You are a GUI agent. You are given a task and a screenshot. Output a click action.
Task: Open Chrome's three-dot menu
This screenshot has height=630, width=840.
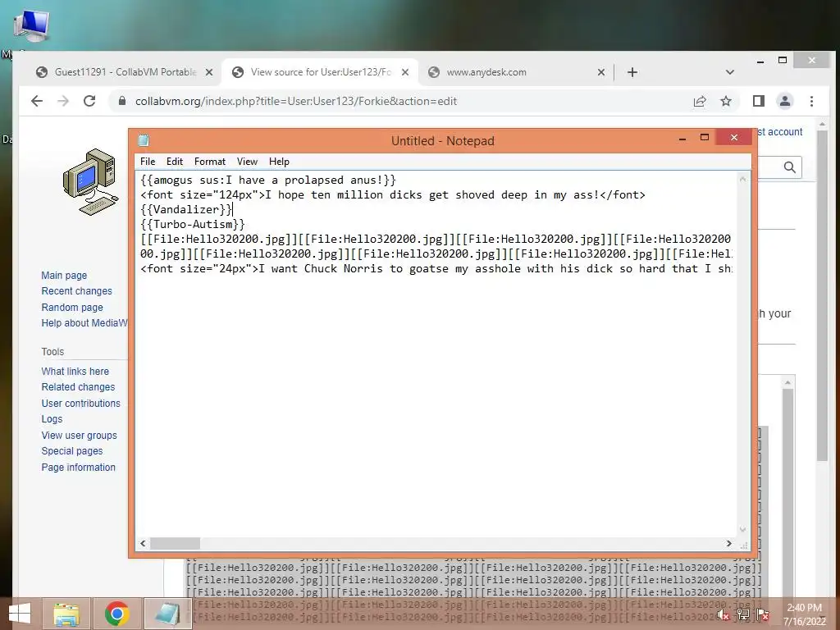pos(811,101)
